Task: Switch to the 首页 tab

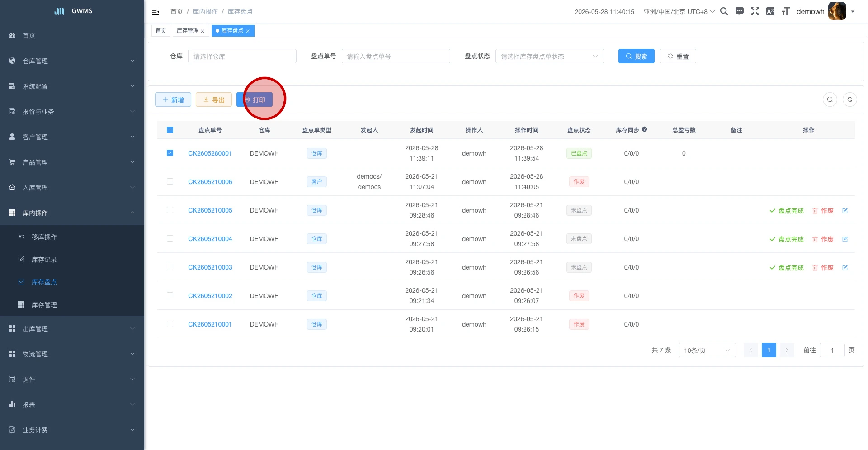Action: 161,31
